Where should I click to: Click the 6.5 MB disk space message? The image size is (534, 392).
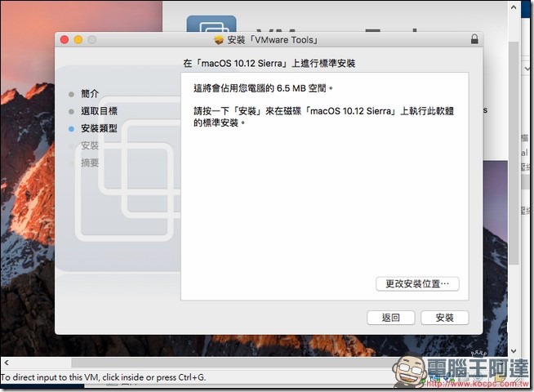pyautogui.click(x=263, y=88)
